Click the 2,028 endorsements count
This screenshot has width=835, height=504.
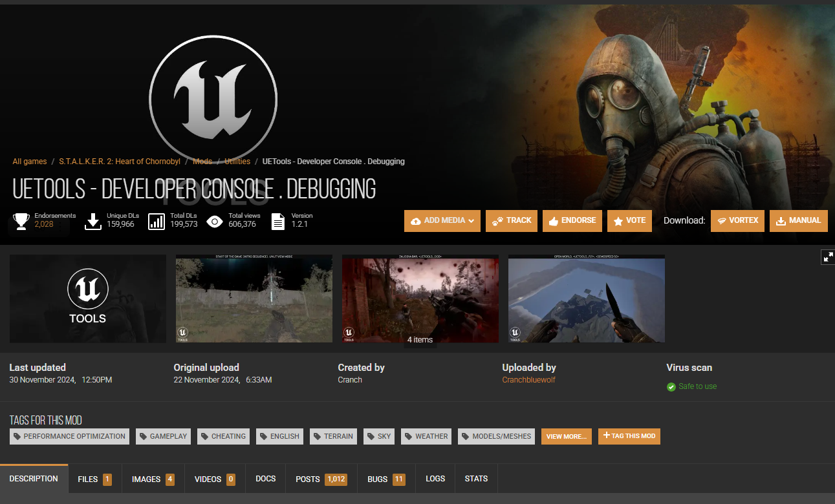click(44, 225)
